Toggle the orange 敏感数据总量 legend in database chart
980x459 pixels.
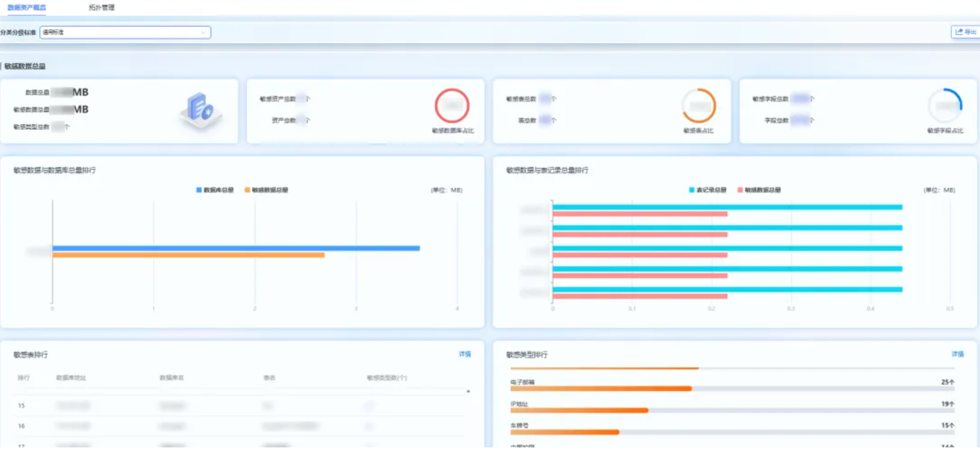(x=266, y=190)
